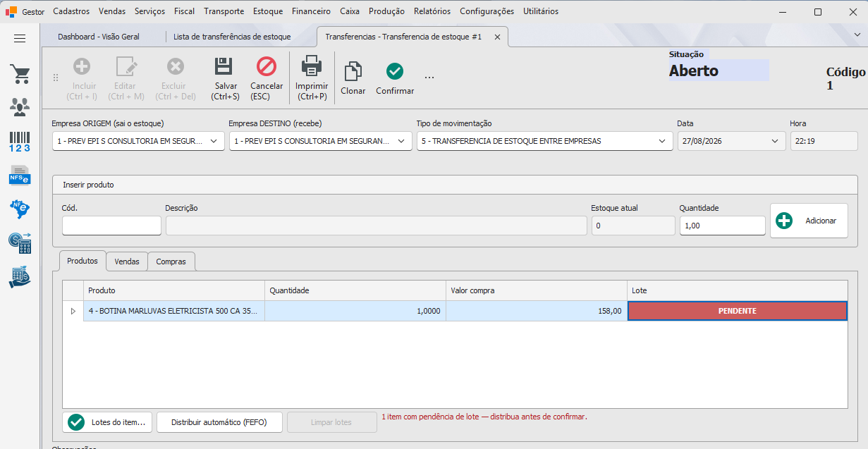Image resolution: width=868 pixels, height=449 pixels.
Task: Click the Editar pencil toolbar icon
Action: (127, 67)
